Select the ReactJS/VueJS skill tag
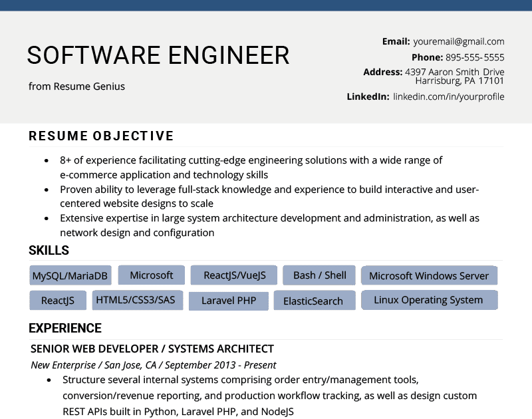 233,275
